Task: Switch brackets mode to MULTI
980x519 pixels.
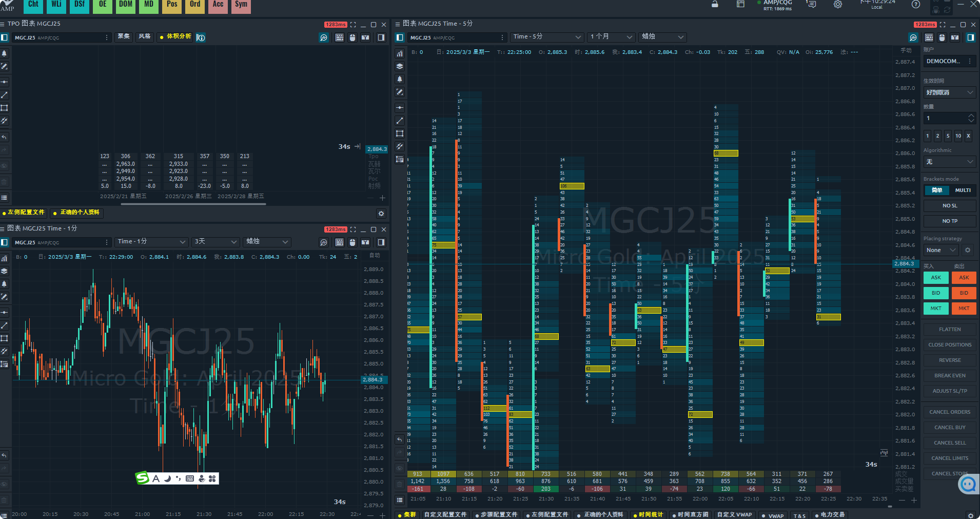Action: tap(963, 190)
